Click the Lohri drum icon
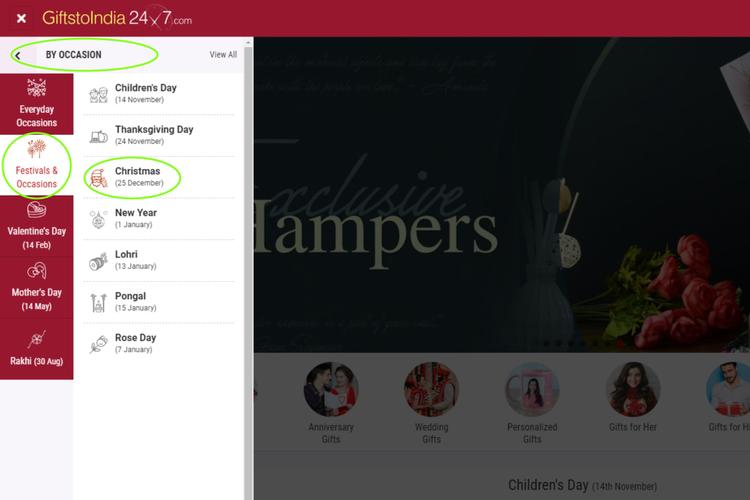The image size is (750, 500). 98,261
